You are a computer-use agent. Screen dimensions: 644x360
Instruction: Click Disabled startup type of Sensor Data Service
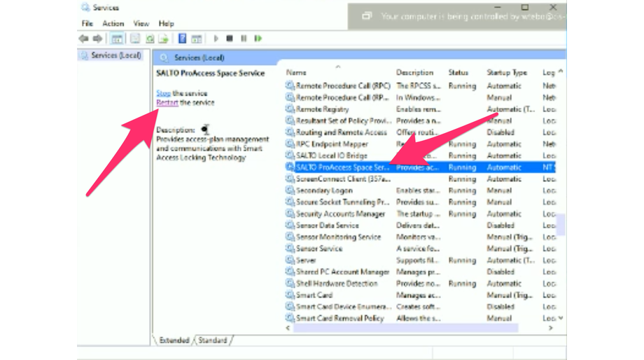point(500,226)
